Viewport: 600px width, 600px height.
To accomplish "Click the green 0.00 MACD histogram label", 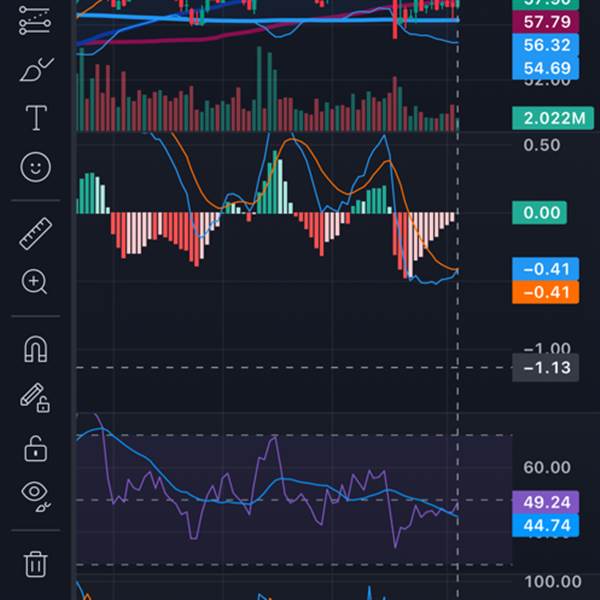I will [x=540, y=212].
